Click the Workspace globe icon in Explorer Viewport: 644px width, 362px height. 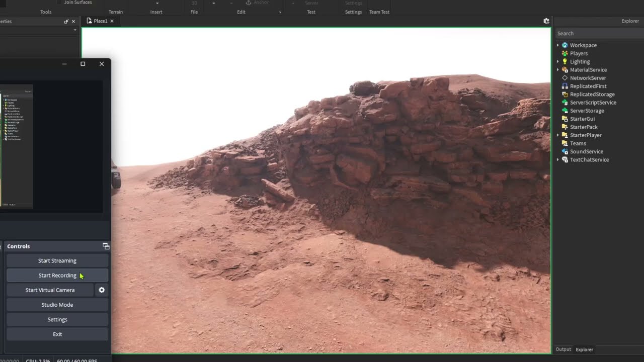[565, 45]
